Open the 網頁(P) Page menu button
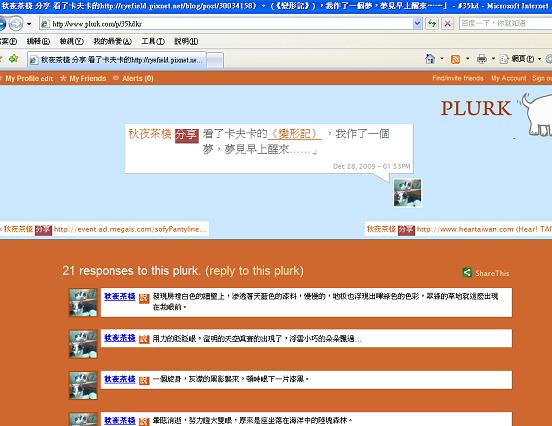Viewport: 552px width, 426px height. point(517,59)
